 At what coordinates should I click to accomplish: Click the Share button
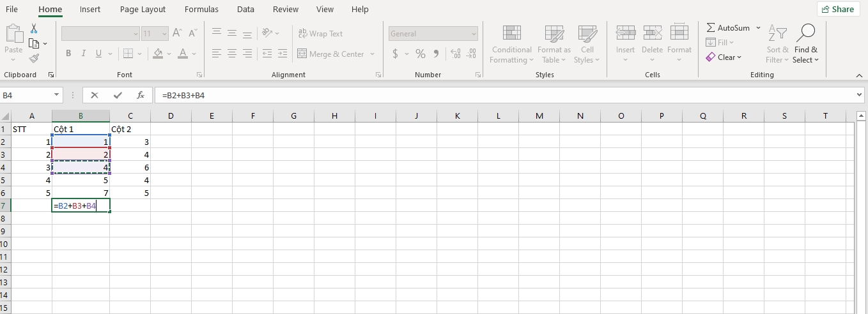tap(838, 9)
